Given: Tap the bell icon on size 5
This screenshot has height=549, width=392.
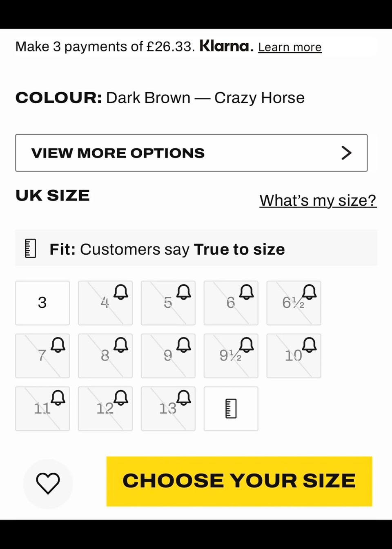Looking at the screenshot, I should 184,292.
